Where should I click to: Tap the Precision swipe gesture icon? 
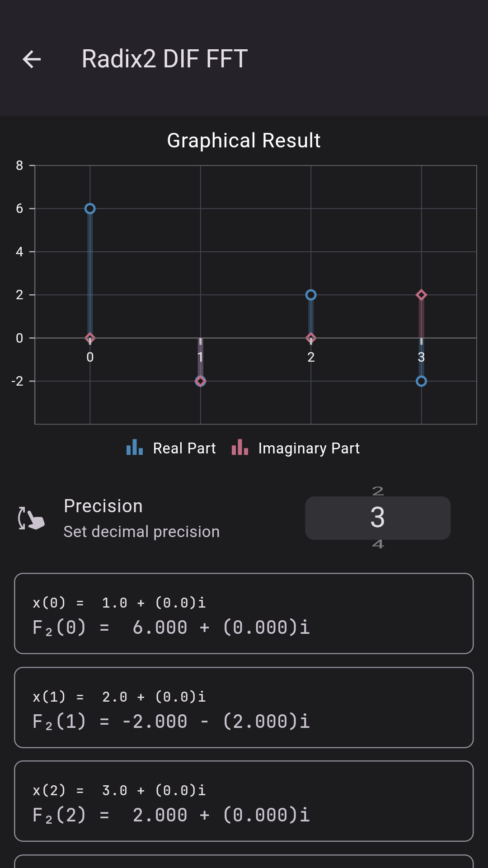[31, 518]
